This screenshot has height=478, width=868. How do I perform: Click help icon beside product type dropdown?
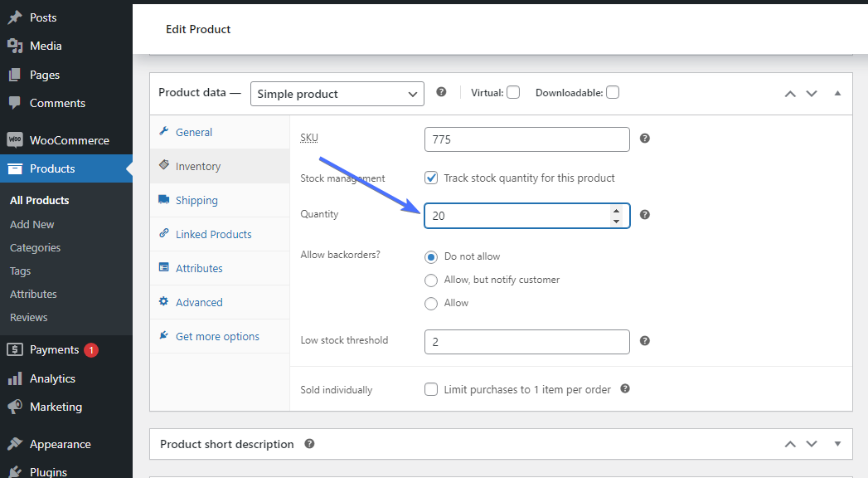441,92
